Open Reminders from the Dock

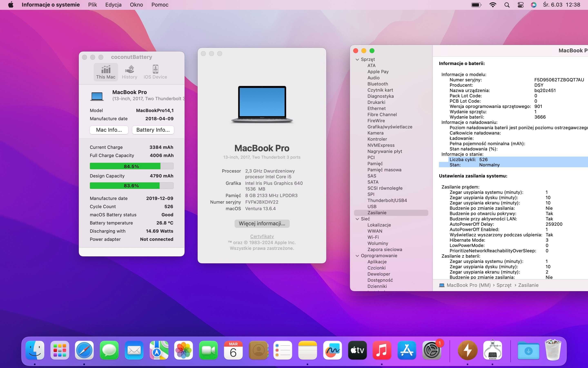[283, 350]
